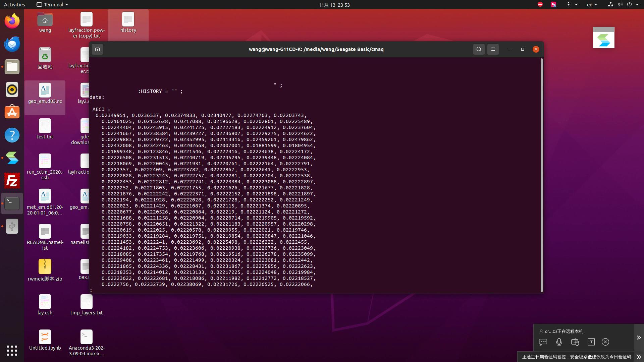The width and height of the screenshot is (644, 362).
Task: Select the history file on desktop
Action: pyautogui.click(x=128, y=23)
